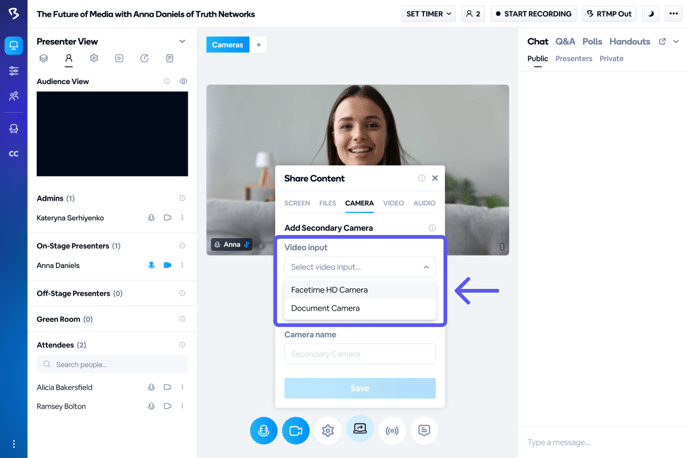
Task: Turn off Anna Daniels' camera
Action: pyautogui.click(x=167, y=265)
